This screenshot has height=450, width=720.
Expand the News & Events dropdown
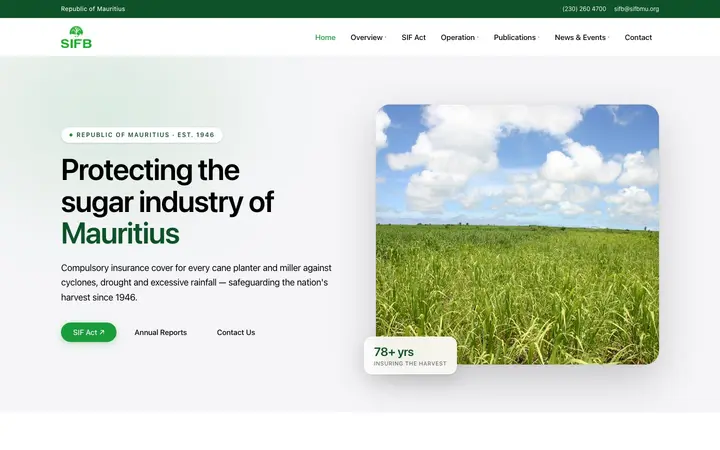coord(582,38)
